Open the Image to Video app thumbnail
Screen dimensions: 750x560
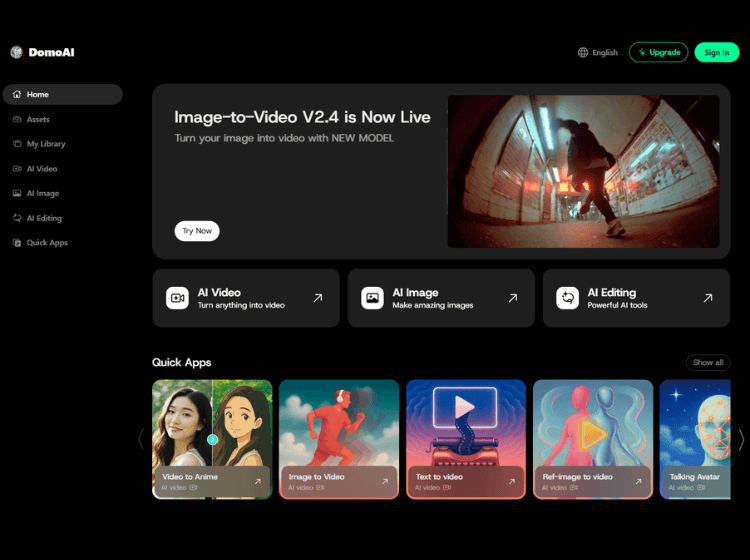pos(339,439)
